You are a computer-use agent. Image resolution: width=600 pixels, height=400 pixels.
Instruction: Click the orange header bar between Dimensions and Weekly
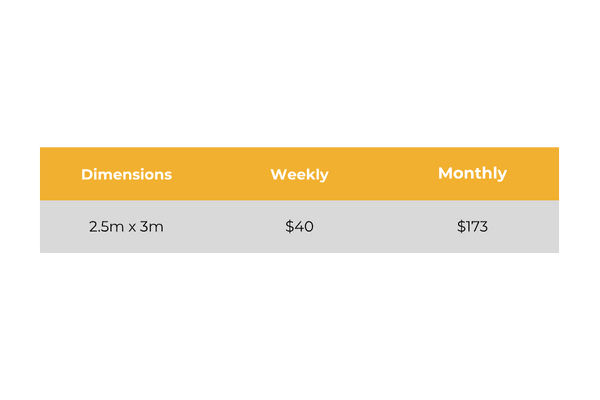pyautogui.click(x=221, y=174)
